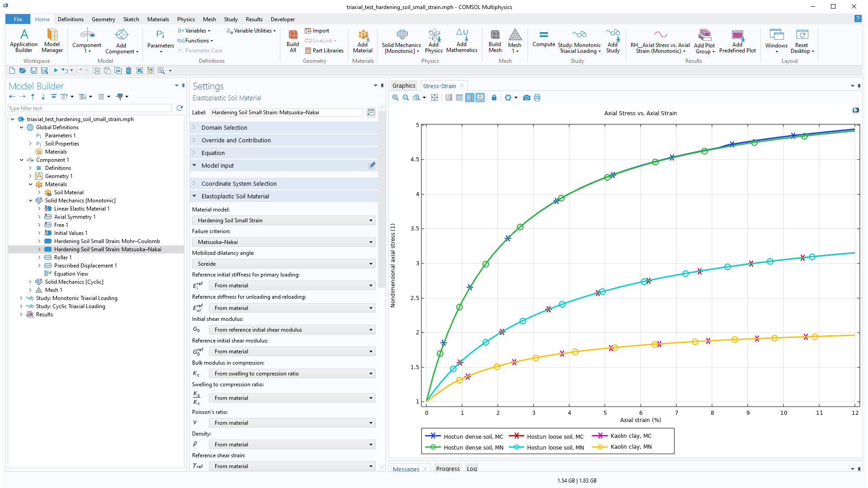Click Add Material icon
The width and height of the screenshot is (868, 488).
tap(363, 41)
